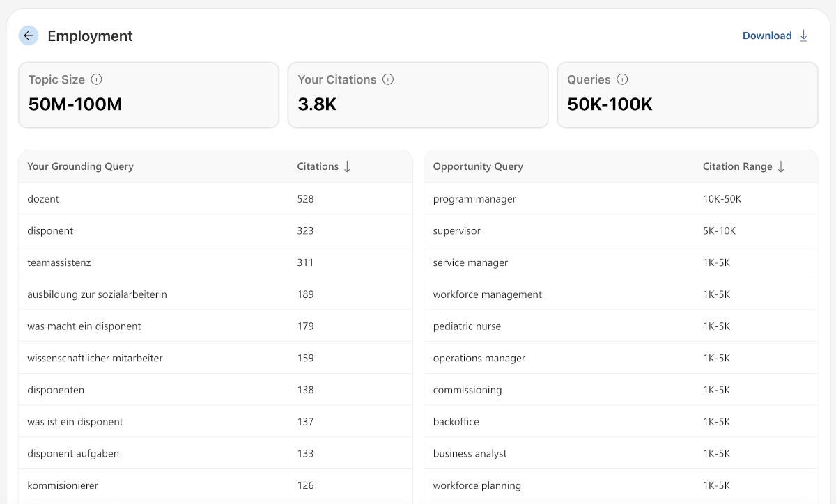Click the 133 citations value
This screenshot has width=836, height=504.
306,453
